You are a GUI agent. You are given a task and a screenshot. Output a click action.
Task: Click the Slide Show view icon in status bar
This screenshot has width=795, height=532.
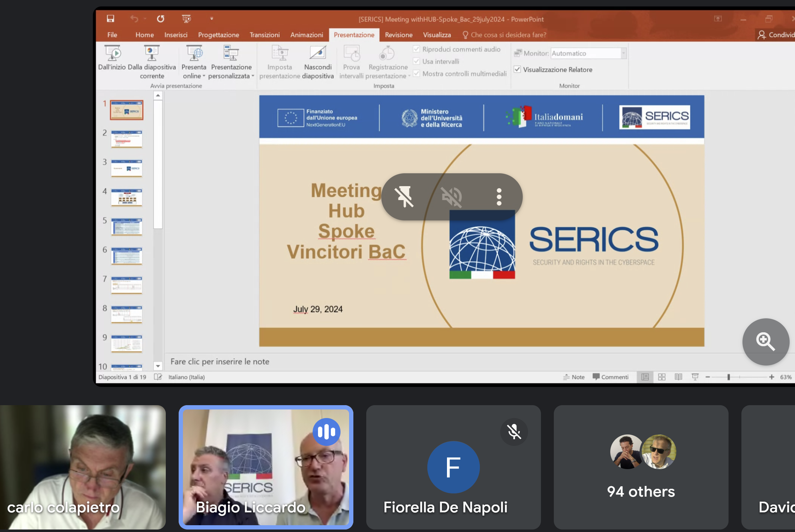point(695,377)
